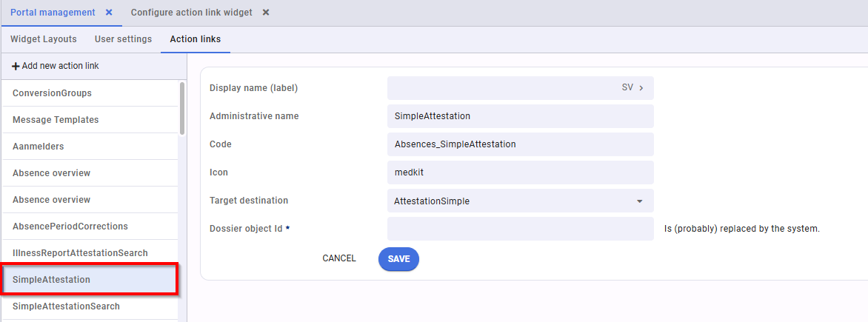The width and height of the screenshot is (868, 322).
Task: Close the Configure action link widget tab
Action: click(x=266, y=13)
